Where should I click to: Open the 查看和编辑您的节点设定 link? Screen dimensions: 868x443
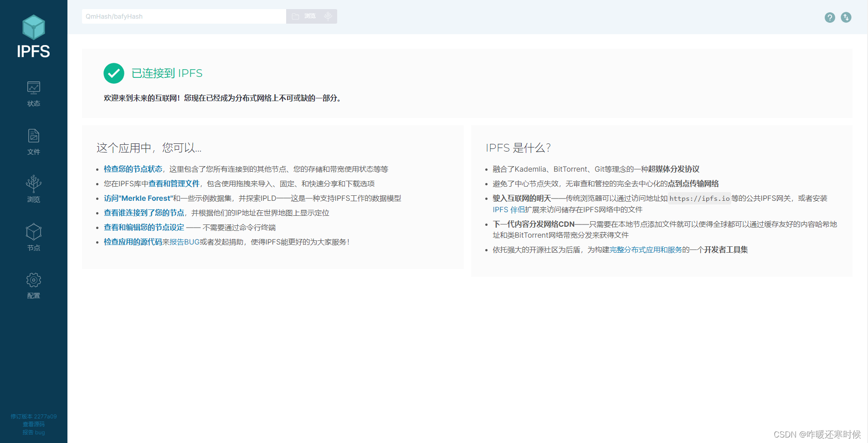[144, 227]
